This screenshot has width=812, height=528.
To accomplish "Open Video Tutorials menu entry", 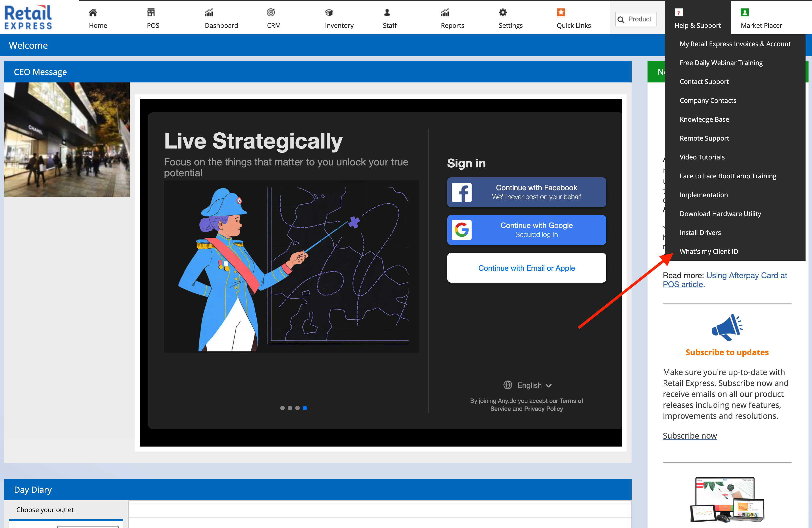I will click(735, 157).
